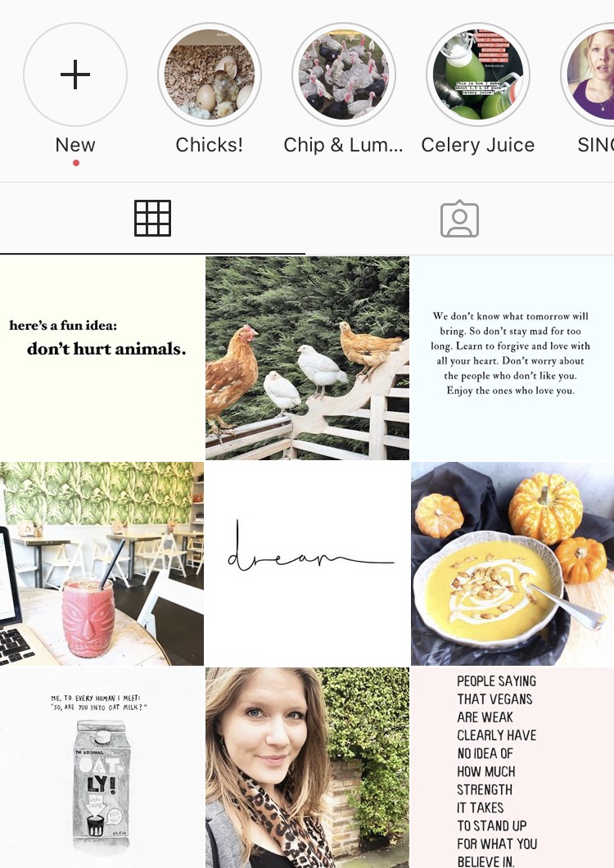Tap the New highlight plus icon

click(x=75, y=75)
